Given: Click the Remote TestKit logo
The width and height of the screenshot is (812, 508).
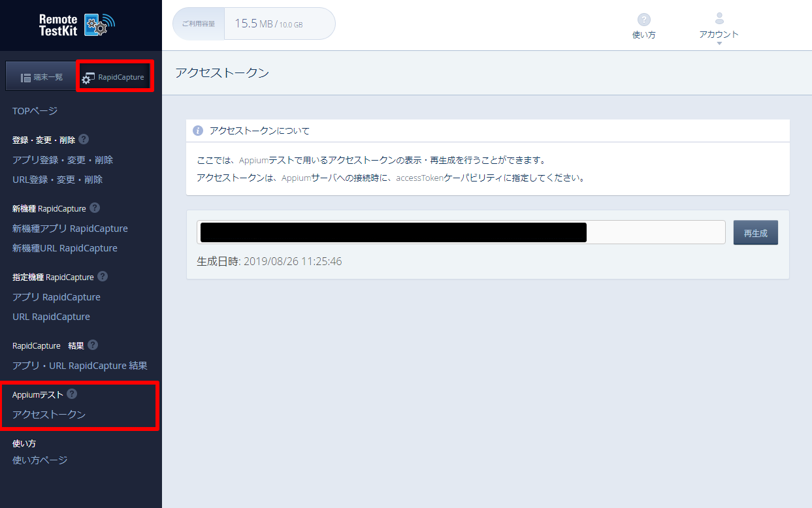Looking at the screenshot, I should 77,25.
